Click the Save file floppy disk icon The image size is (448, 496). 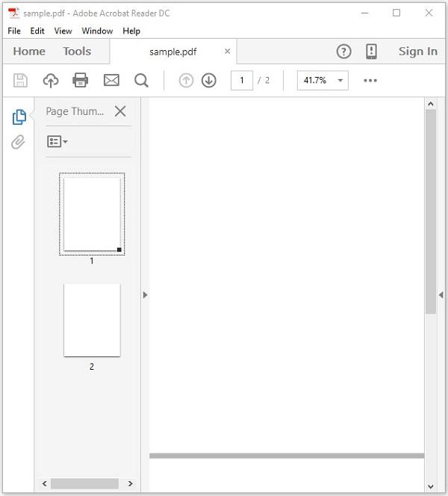[21, 81]
